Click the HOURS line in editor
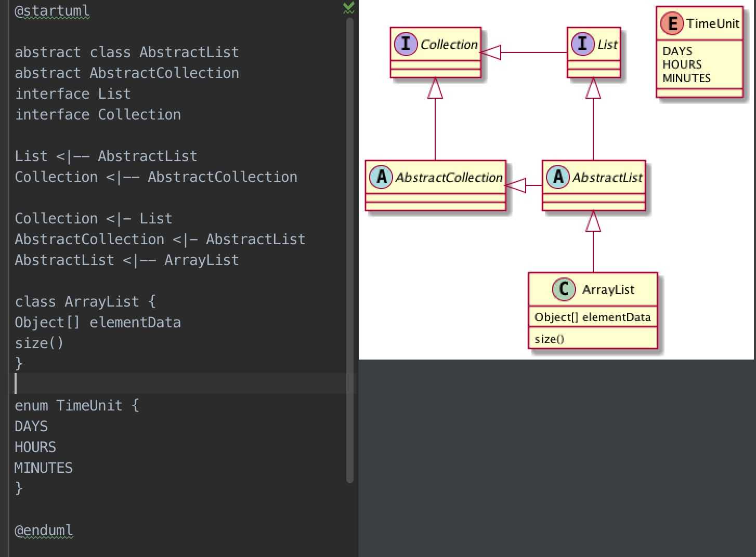Screen dimensions: 756x557 coord(35,447)
